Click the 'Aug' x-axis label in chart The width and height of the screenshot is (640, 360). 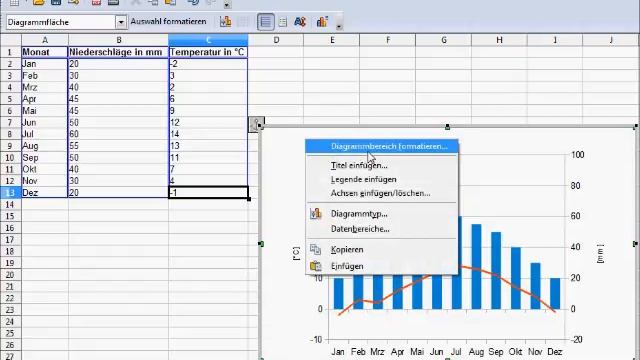click(476, 351)
